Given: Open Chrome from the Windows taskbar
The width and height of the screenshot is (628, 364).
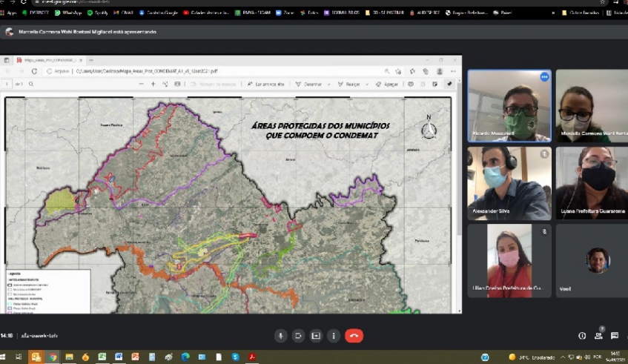Looking at the screenshot, I should pyautogui.click(x=53, y=357).
